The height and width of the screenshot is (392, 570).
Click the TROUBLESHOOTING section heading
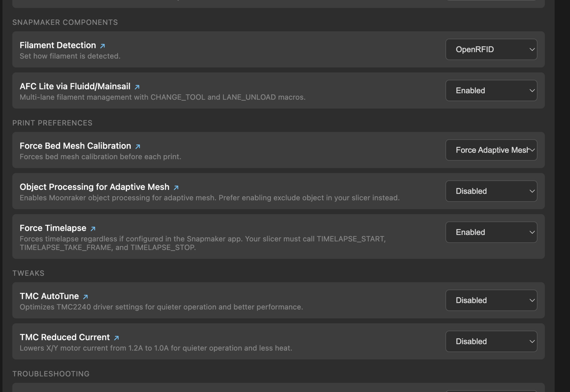pyautogui.click(x=51, y=374)
